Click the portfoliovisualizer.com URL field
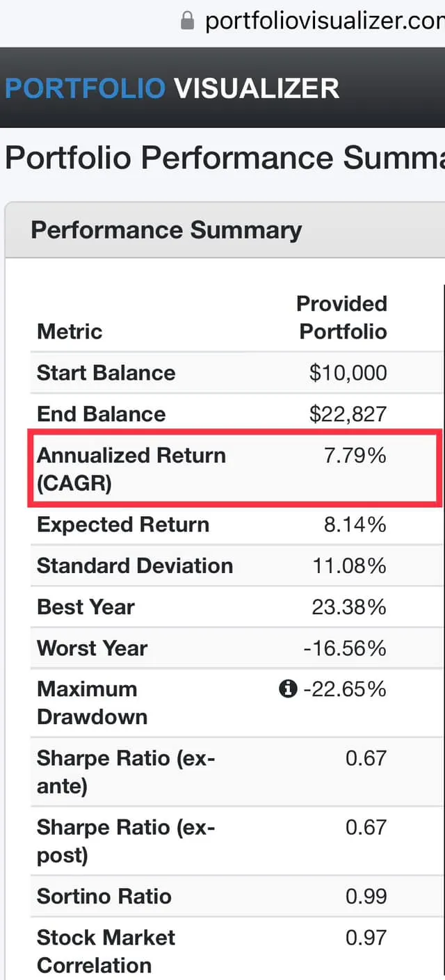The image size is (445, 980). [x=323, y=21]
